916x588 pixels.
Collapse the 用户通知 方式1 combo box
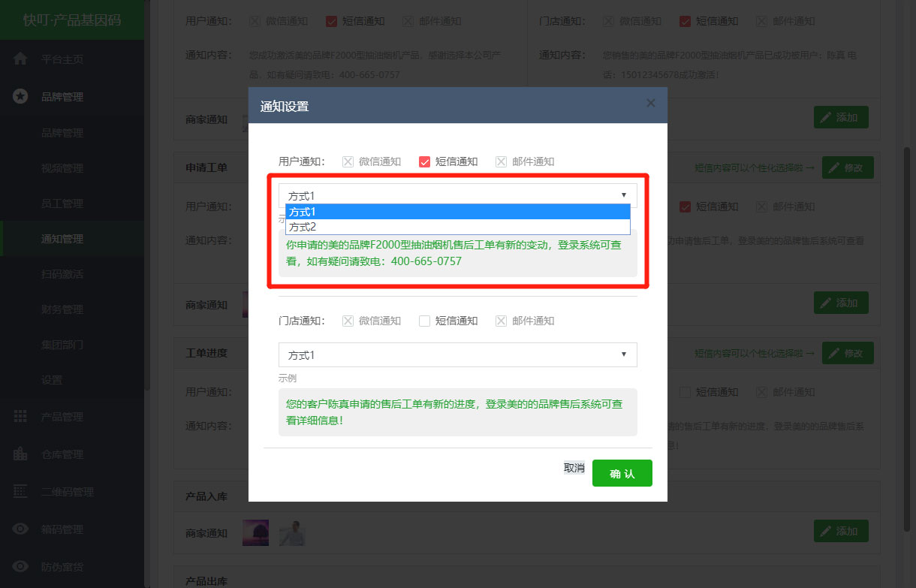[458, 195]
